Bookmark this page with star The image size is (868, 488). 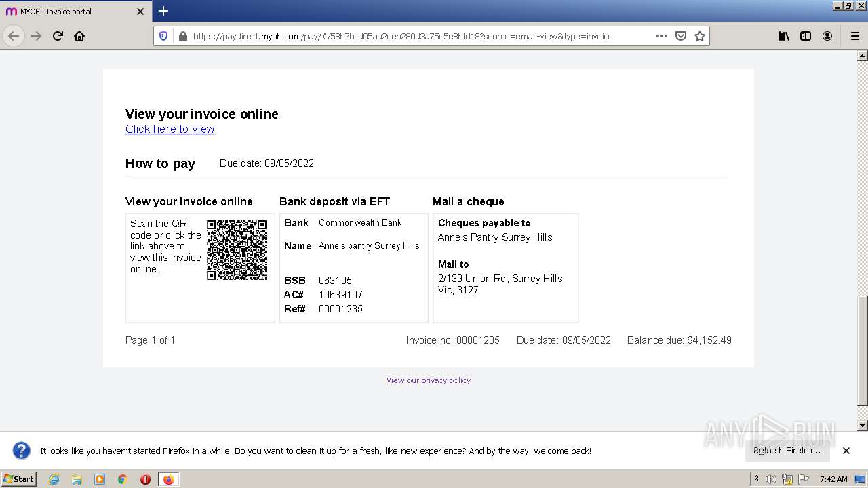(700, 36)
